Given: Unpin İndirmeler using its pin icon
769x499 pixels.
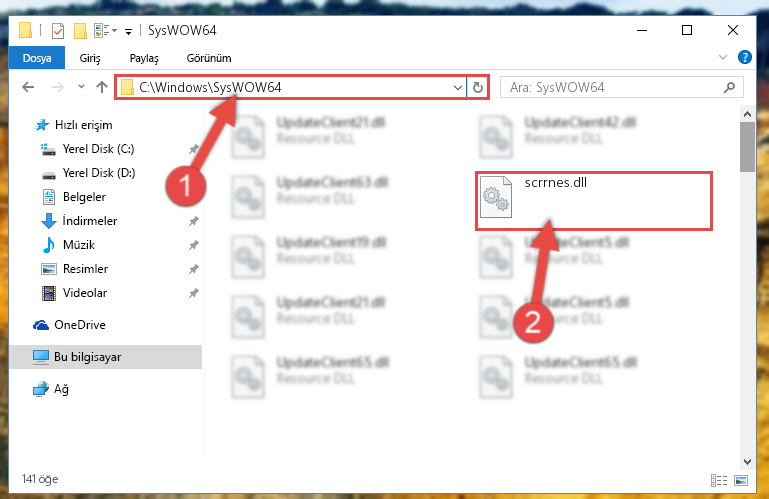Looking at the screenshot, I should tap(194, 221).
